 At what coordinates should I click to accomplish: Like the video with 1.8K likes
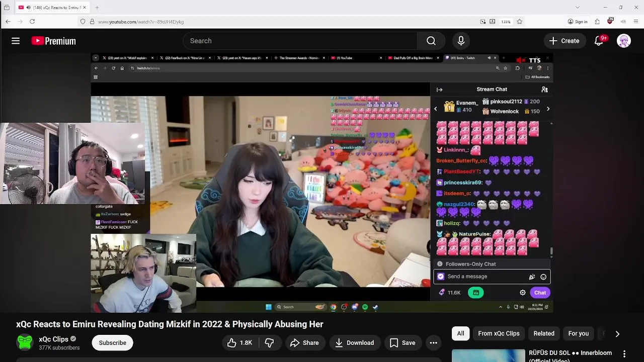point(240,343)
